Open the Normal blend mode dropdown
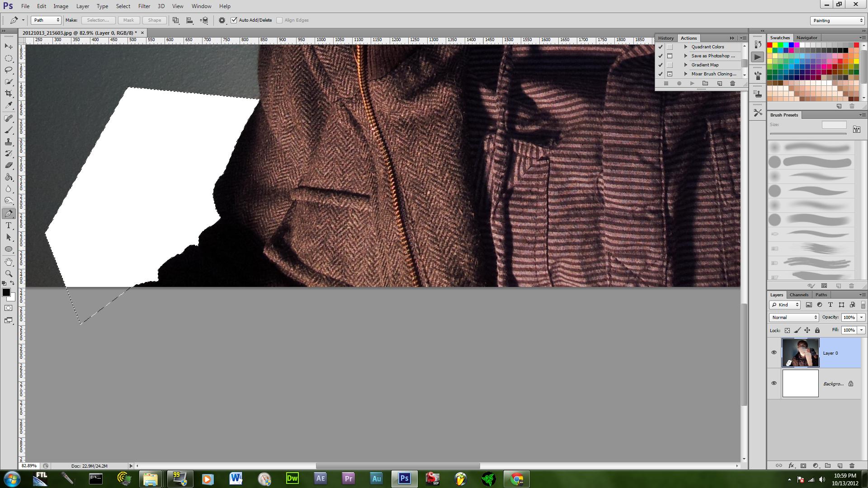This screenshot has height=488, width=868. (794, 317)
